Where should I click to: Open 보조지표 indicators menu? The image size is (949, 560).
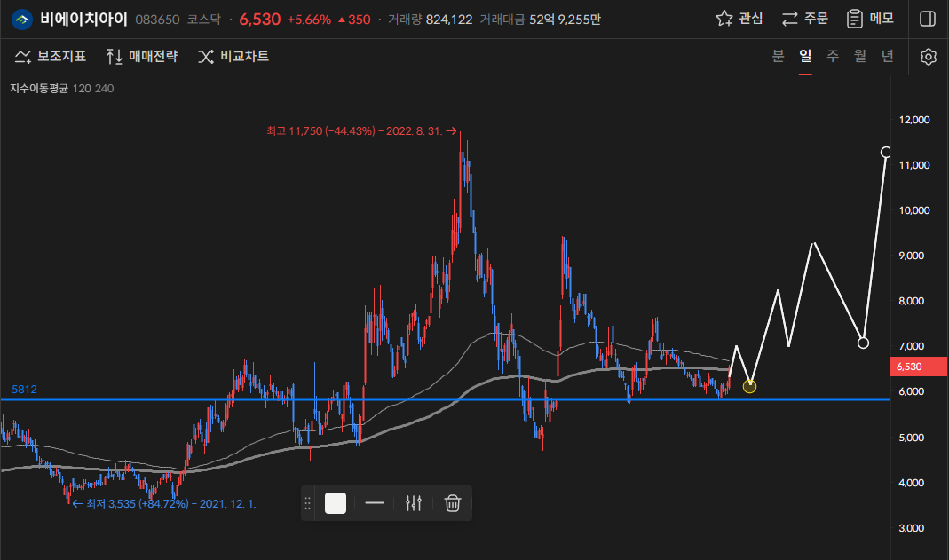pos(51,56)
